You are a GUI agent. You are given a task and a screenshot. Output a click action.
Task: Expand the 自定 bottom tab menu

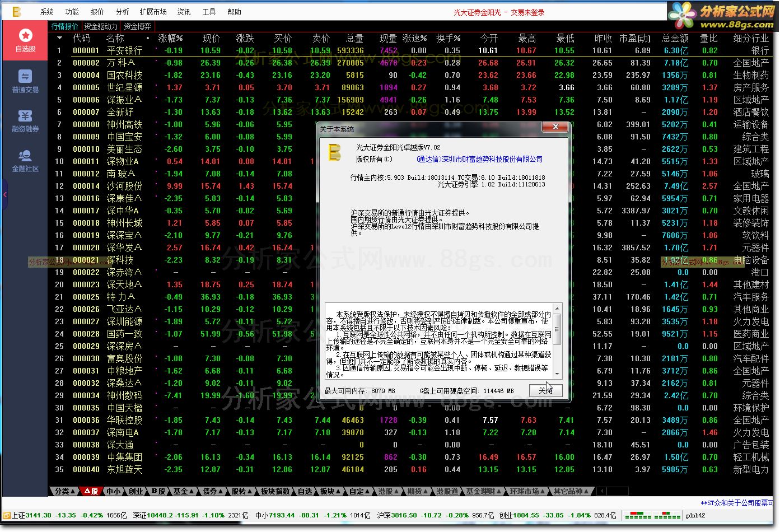pos(359,491)
